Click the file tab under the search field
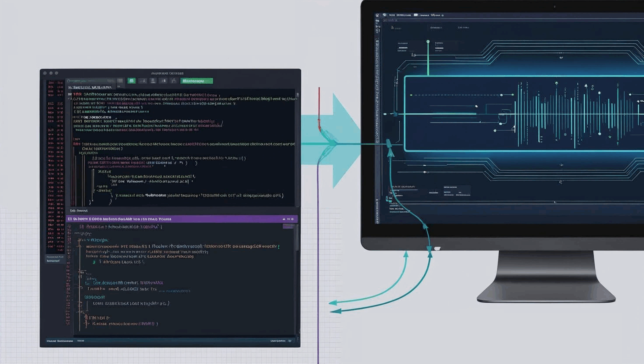Image resolution: width=644 pixels, height=364 pixels. [x=90, y=87]
